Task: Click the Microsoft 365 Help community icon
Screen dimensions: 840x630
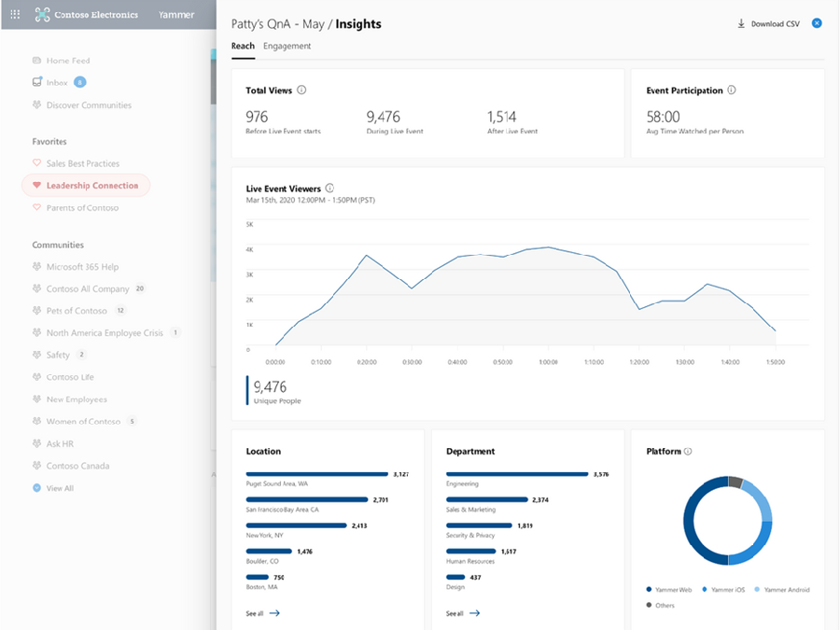Action: (x=36, y=266)
